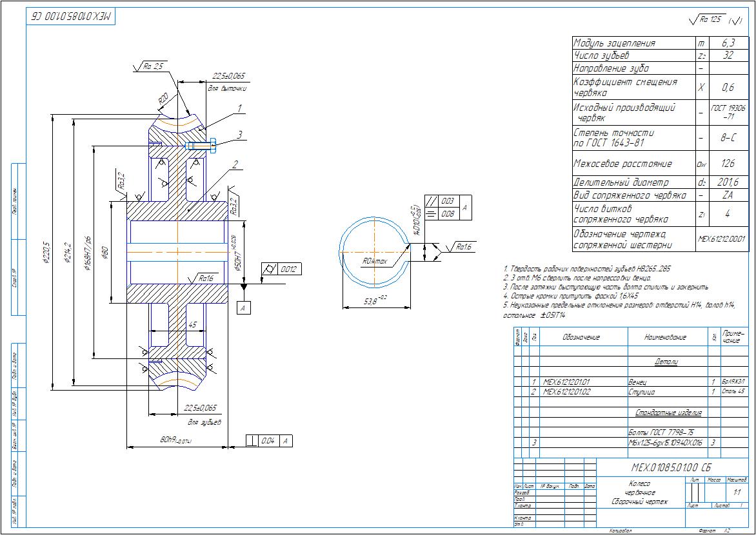Select the perpendicularity 0.04 A tolerance frame
The width and height of the screenshot is (756, 535).
tap(270, 441)
